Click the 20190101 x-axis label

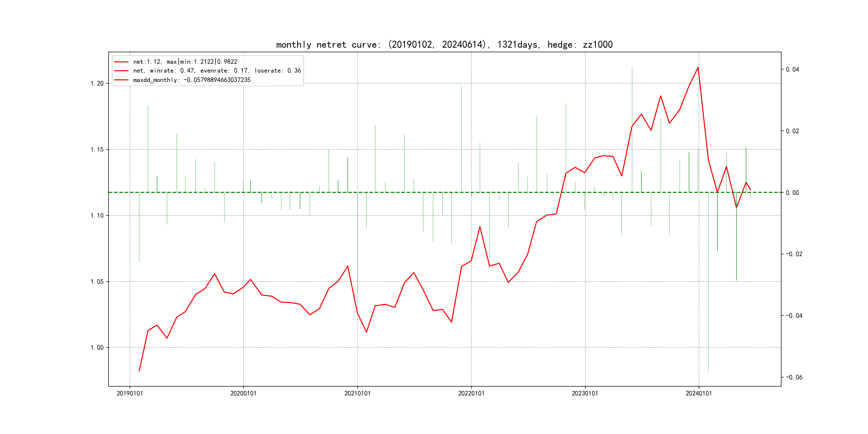[x=130, y=393]
